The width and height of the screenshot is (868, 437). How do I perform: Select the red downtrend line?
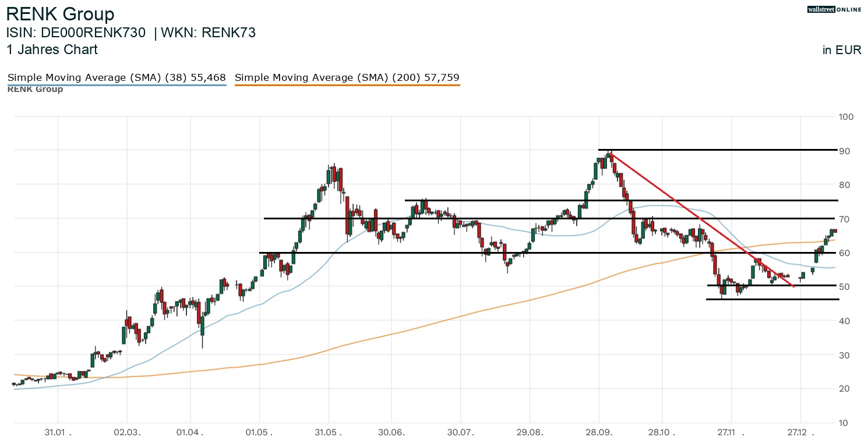(x=699, y=218)
